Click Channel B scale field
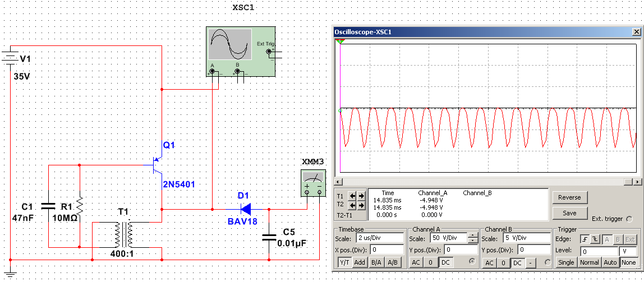The width and height of the screenshot is (644, 282). (x=526, y=238)
